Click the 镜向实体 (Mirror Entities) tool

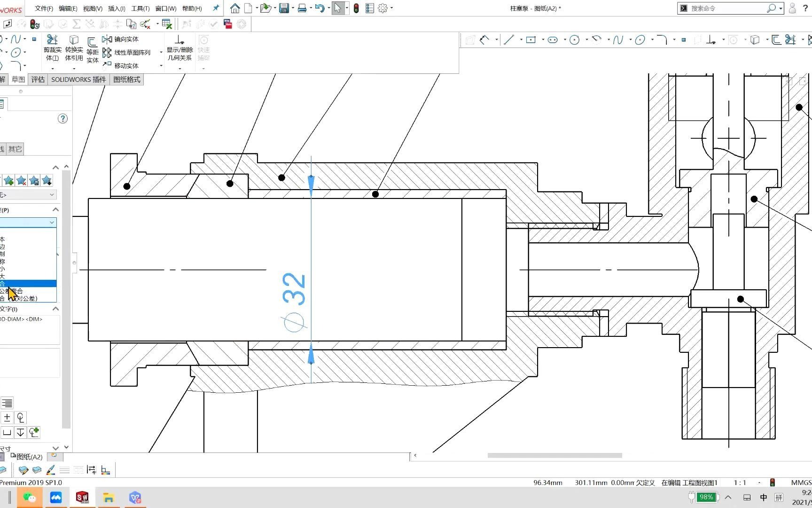(x=125, y=40)
